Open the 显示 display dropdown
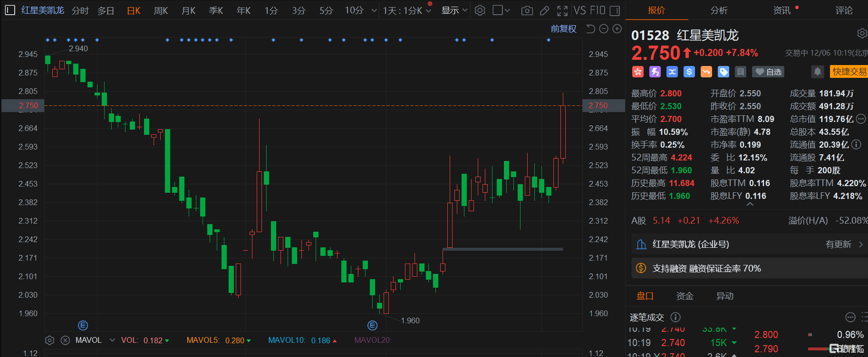Image resolution: width=868 pixels, height=357 pixels. 454,10
